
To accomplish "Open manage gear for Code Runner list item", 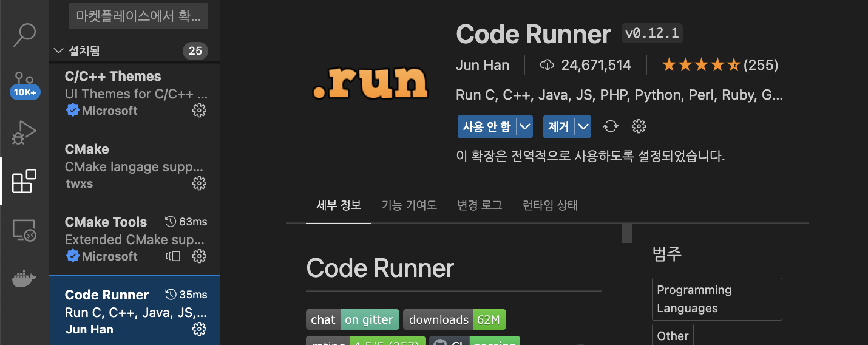I will (x=199, y=329).
